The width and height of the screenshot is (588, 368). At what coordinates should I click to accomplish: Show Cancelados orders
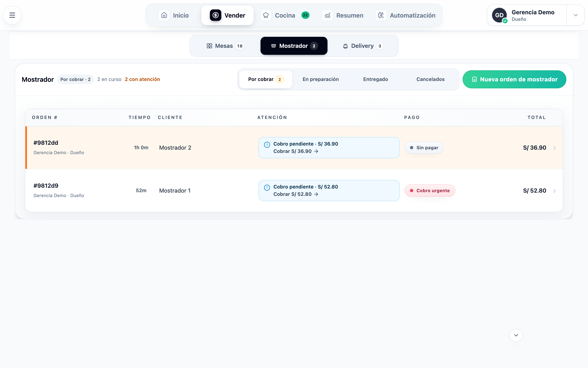430,79
